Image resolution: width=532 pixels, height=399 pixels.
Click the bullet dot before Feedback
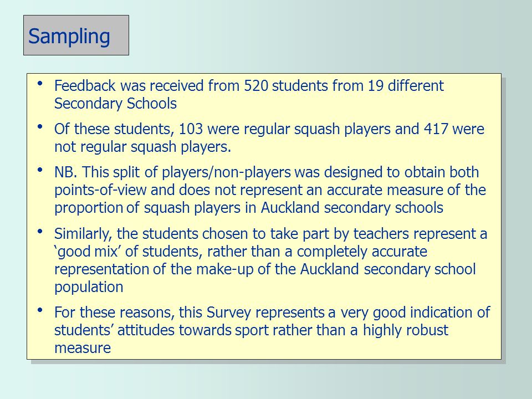pyautogui.click(x=40, y=83)
